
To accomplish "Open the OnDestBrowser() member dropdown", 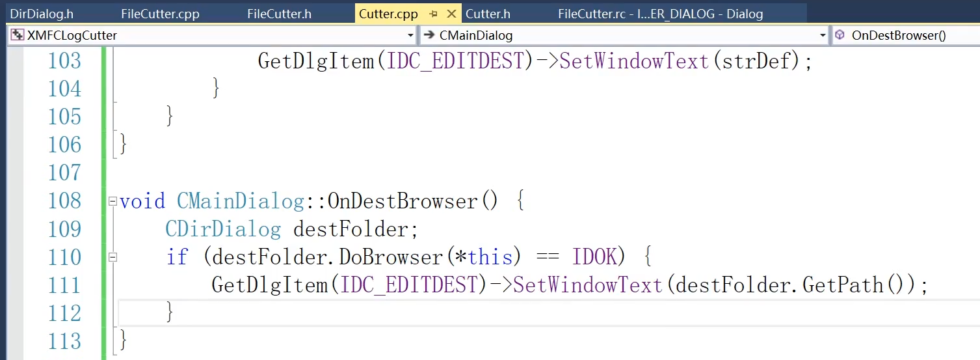I will 906,35.
